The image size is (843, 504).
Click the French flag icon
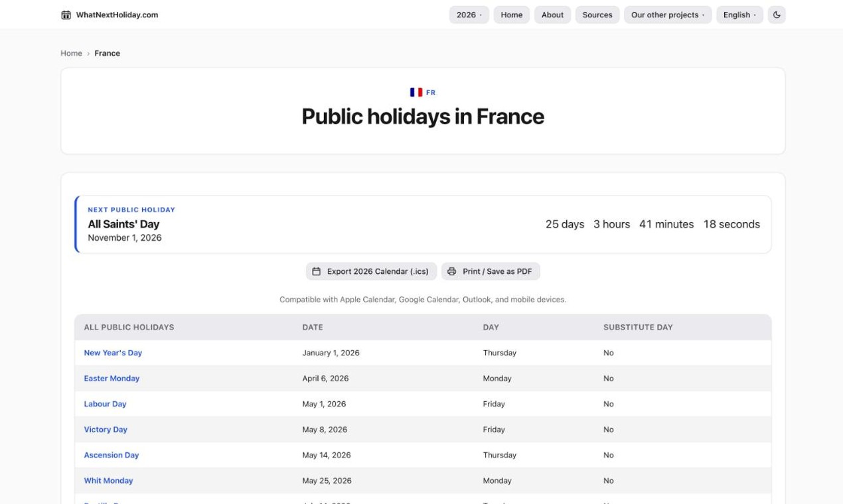click(x=416, y=92)
